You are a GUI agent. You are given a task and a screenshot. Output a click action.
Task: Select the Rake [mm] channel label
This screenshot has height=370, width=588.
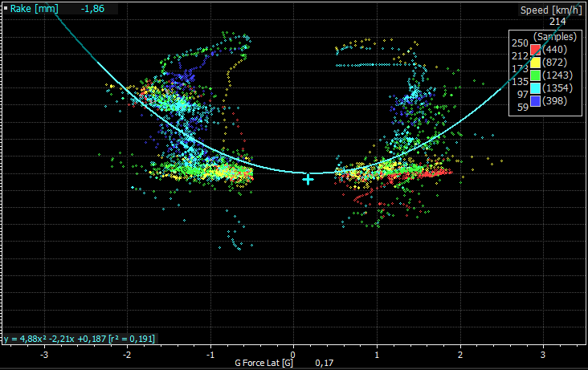point(34,9)
